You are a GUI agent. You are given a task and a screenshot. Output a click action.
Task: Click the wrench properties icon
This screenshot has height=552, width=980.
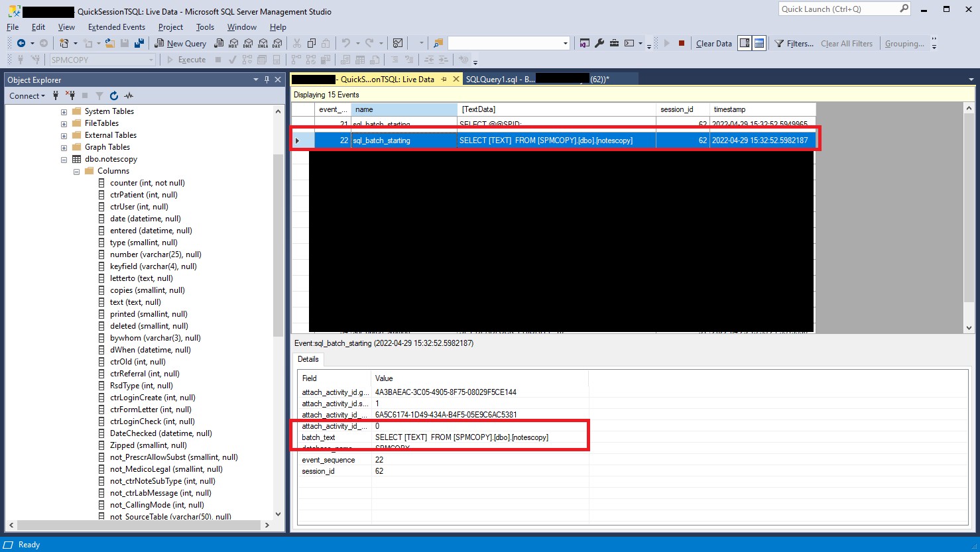coord(599,44)
